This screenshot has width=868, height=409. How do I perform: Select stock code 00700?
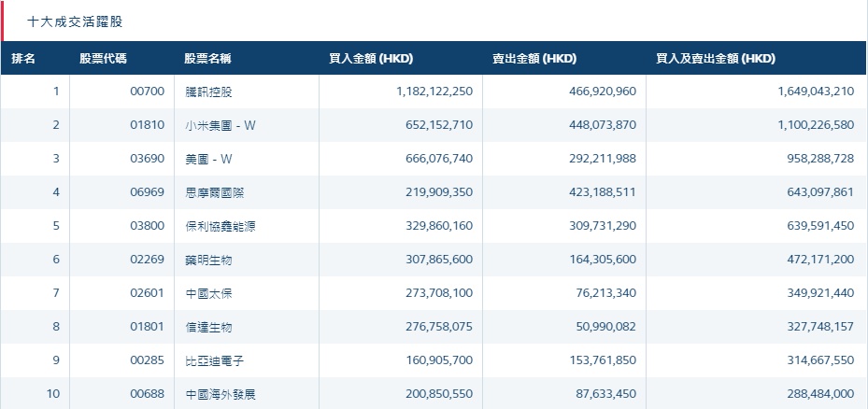coord(147,92)
